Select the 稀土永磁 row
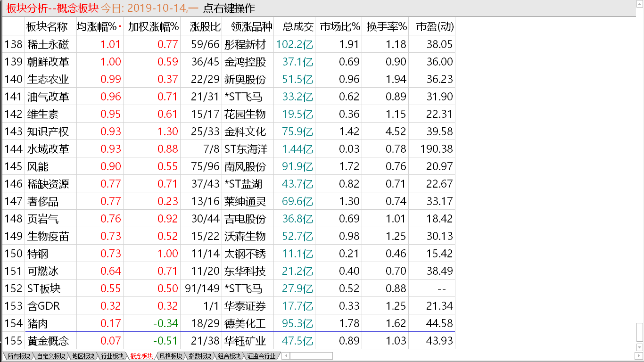Screen dimensions: 644x362 [229, 44]
